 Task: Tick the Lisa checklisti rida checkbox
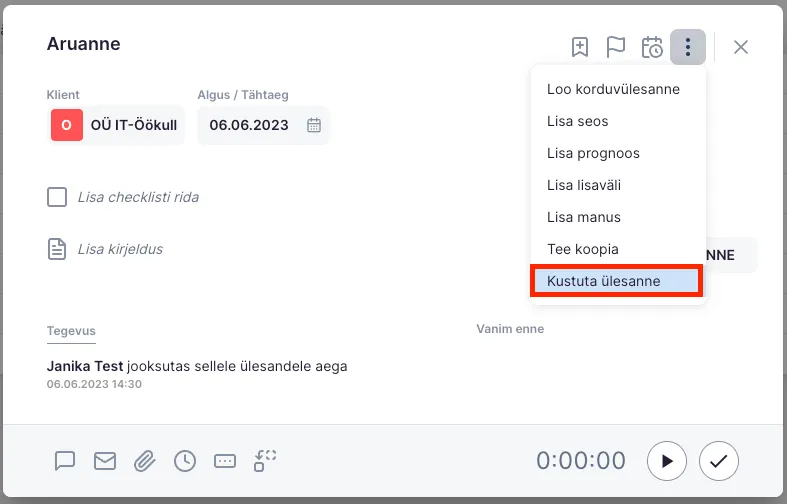point(57,197)
